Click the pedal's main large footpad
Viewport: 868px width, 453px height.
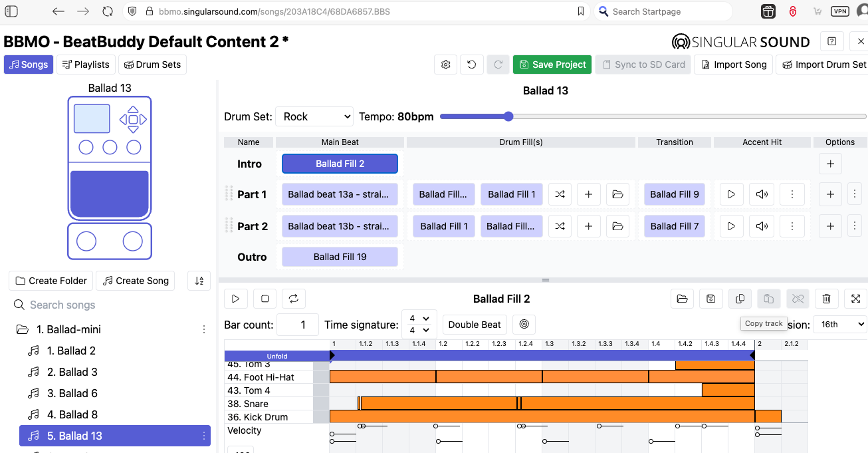pos(110,194)
